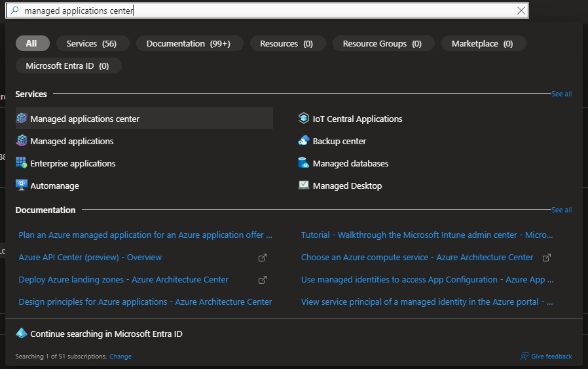This screenshot has width=588, height=369.
Task: Click the Managed Desktop icon
Action: [304, 185]
